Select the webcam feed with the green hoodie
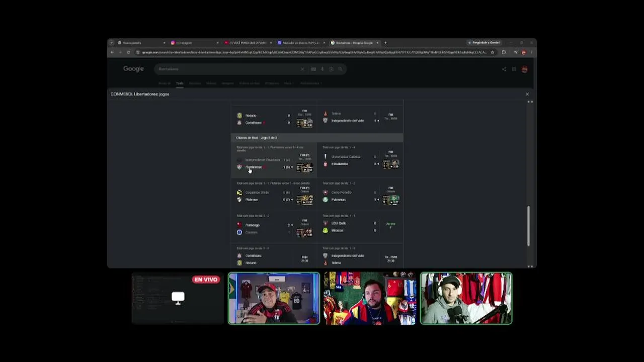The image size is (644, 362). point(466,298)
